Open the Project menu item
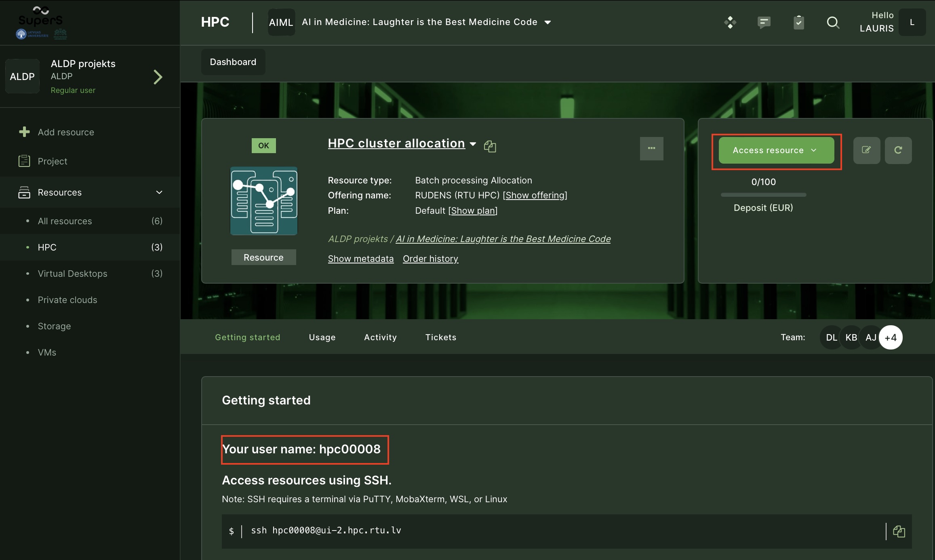 53,161
